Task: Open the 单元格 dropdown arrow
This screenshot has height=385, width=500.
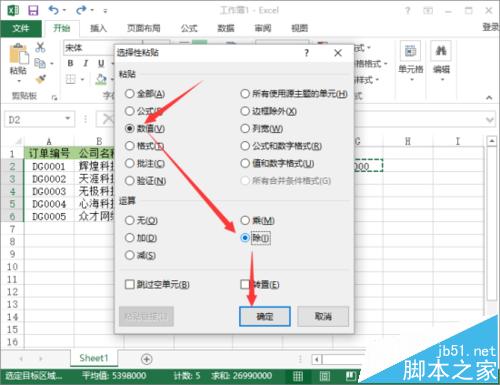Action: click(411, 80)
